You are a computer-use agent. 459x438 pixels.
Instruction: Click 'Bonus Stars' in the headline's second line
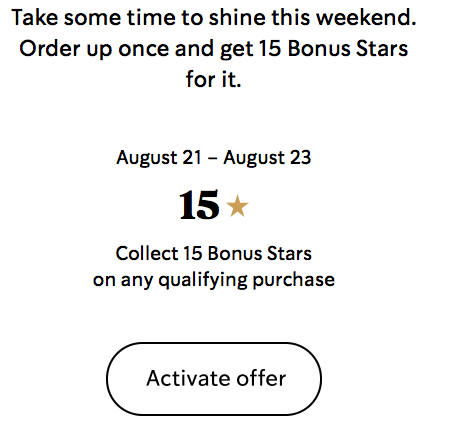tap(348, 49)
